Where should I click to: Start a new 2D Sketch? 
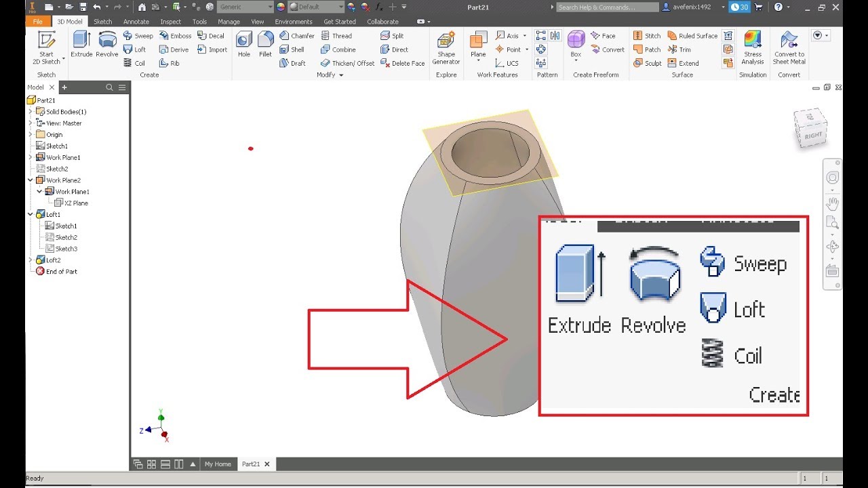(46, 48)
